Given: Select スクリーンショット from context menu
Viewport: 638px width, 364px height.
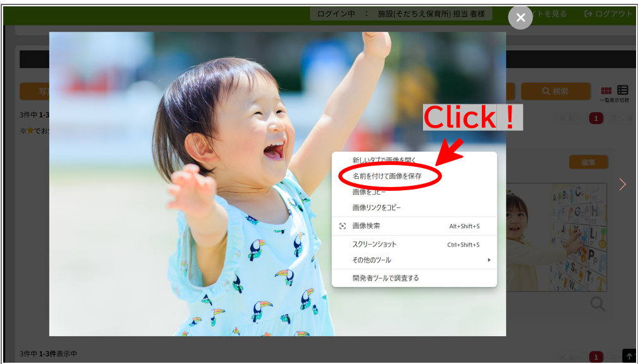Looking at the screenshot, I should coord(374,245).
